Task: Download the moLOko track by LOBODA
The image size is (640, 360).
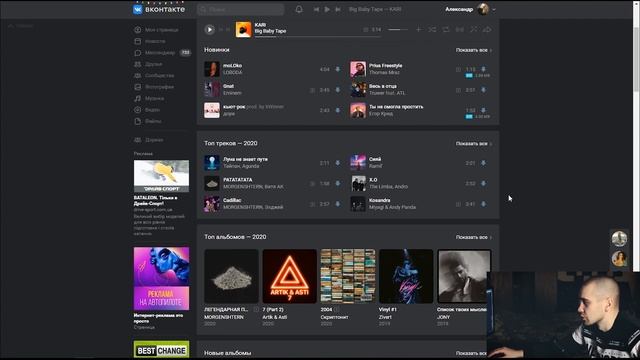Action: pyautogui.click(x=338, y=69)
